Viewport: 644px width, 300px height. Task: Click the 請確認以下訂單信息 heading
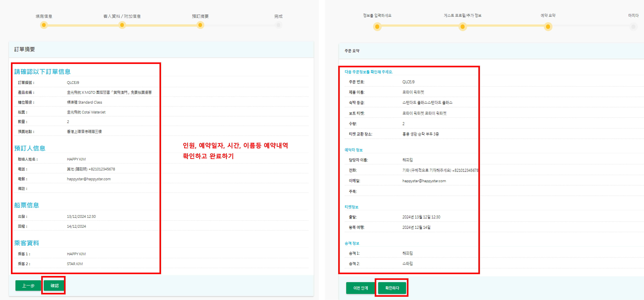click(x=42, y=72)
